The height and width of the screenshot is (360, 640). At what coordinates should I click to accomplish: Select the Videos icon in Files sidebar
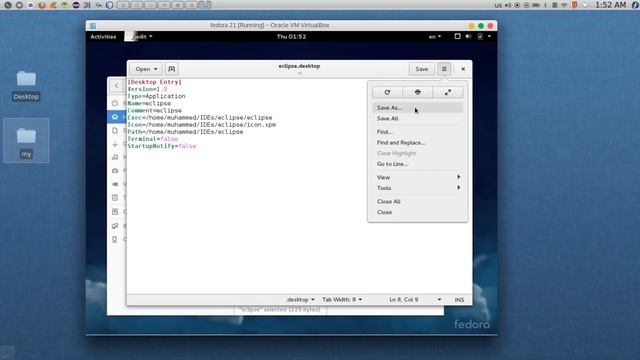point(115,184)
